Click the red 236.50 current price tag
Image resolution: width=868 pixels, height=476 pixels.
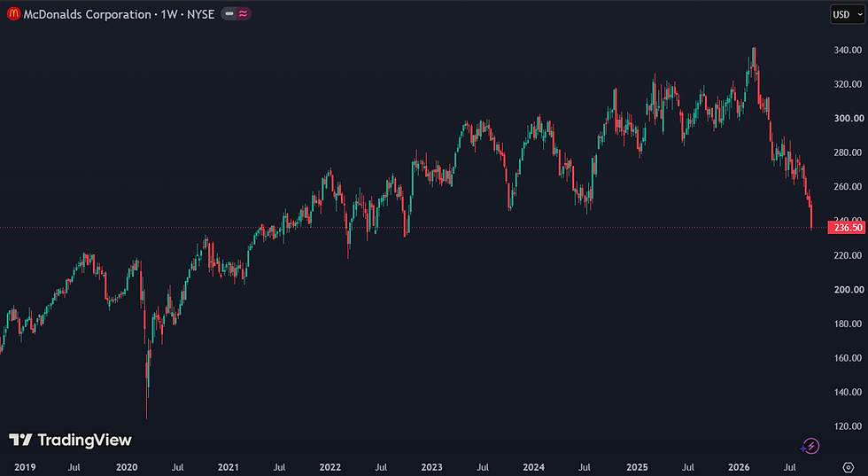(x=847, y=227)
